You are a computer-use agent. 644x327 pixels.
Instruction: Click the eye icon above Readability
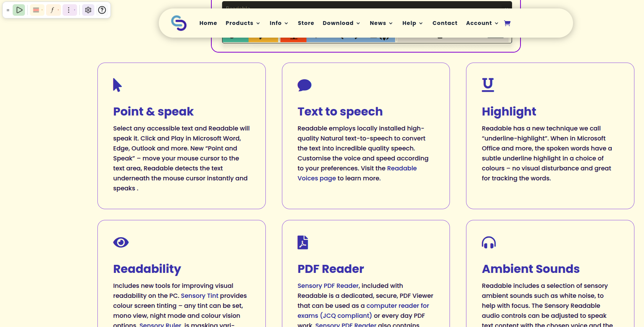coord(121,242)
